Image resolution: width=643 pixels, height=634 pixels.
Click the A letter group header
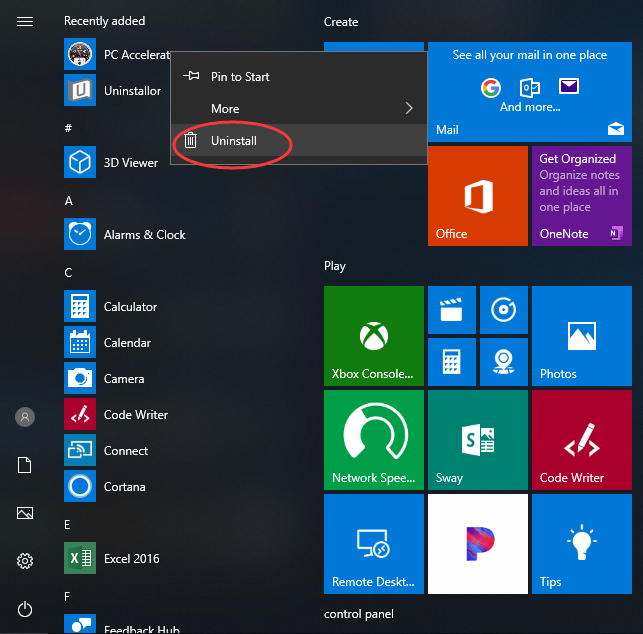(68, 201)
